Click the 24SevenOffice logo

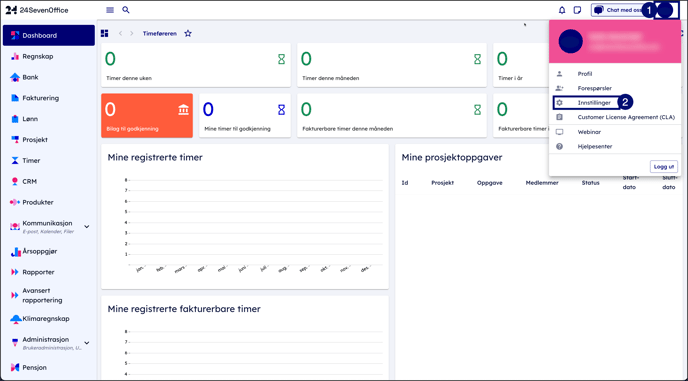coord(37,10)
